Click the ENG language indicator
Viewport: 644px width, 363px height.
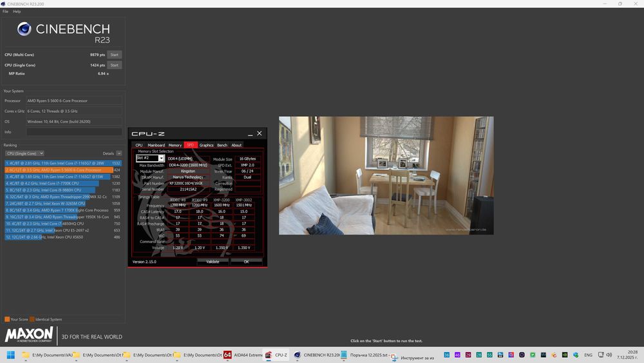pyautogui.click(x=588, y=355)
